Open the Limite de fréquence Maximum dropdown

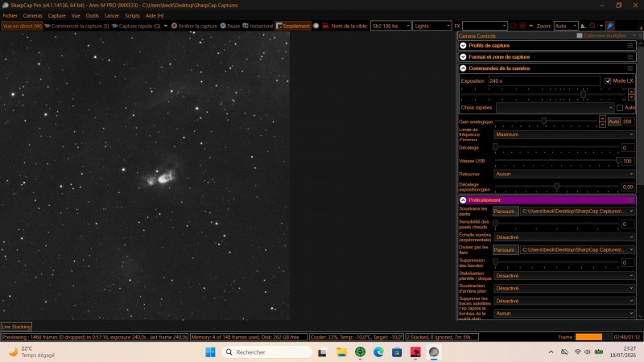(x=564, y=134)
